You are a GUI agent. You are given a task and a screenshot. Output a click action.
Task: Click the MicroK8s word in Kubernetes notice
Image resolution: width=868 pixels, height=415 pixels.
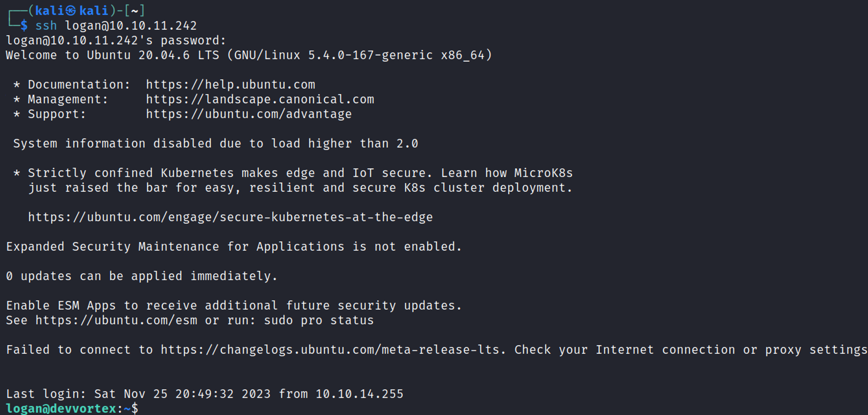click(543, 173)
